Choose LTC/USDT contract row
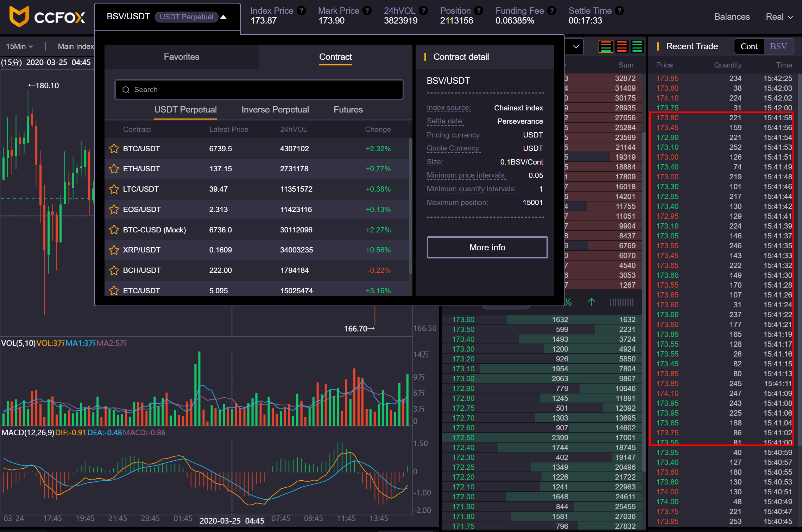802x532 pixels. coord(257,189)
